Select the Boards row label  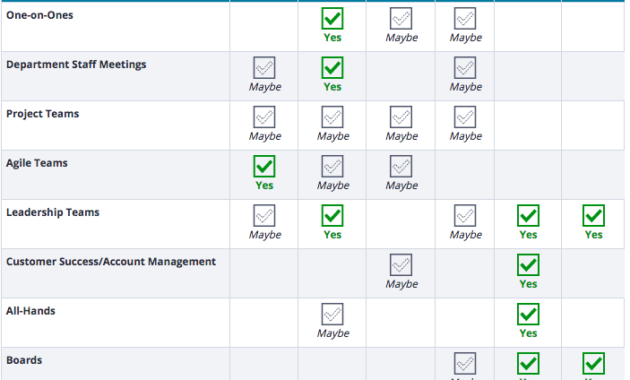pos(24,360)
